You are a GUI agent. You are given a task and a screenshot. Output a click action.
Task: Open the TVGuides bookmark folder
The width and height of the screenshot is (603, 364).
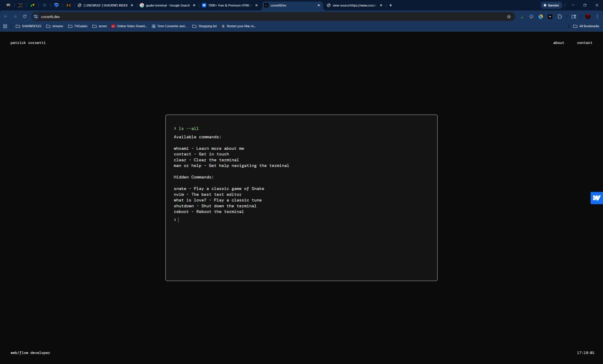(78, 26)
